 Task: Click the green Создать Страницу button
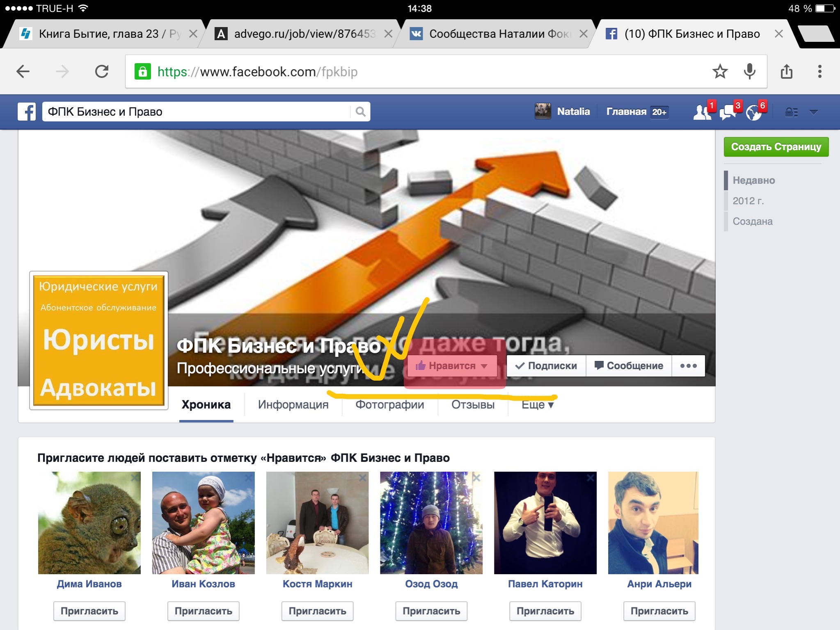pos(776,147)
